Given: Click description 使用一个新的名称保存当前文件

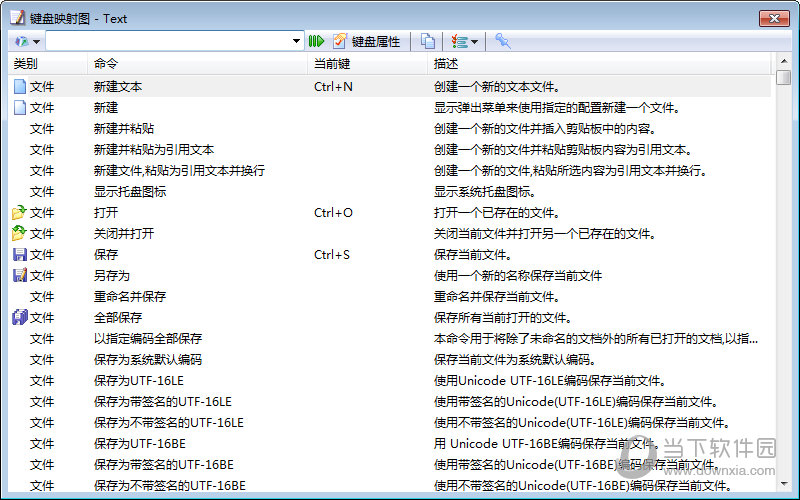Looking at the screenshot, I should click(x=518, y=276).
